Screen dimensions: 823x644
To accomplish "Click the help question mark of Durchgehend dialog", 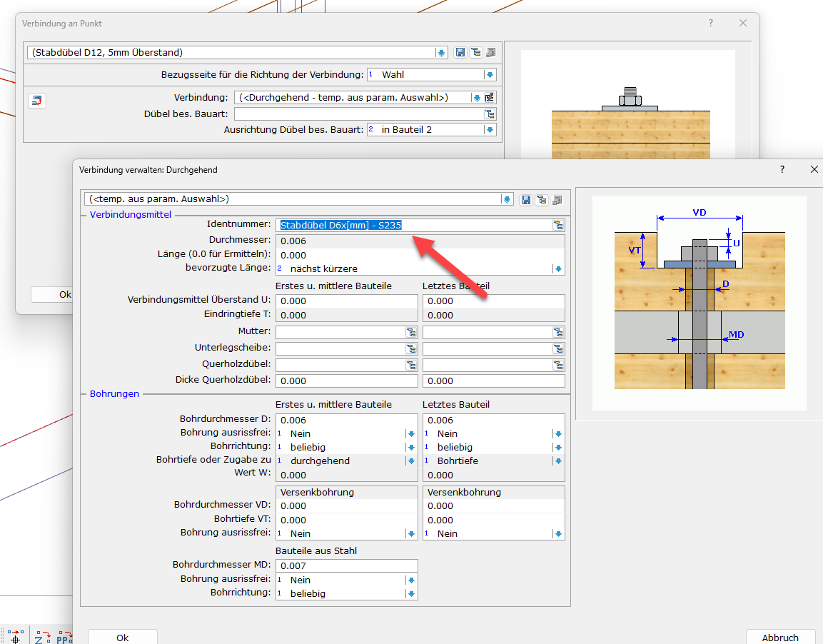I will (x=782, y=170).
